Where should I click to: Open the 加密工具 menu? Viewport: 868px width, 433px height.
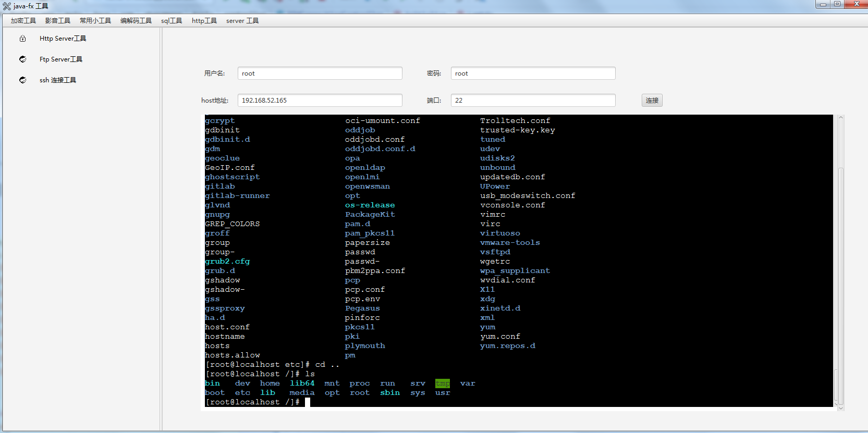(x=23, y=21)
